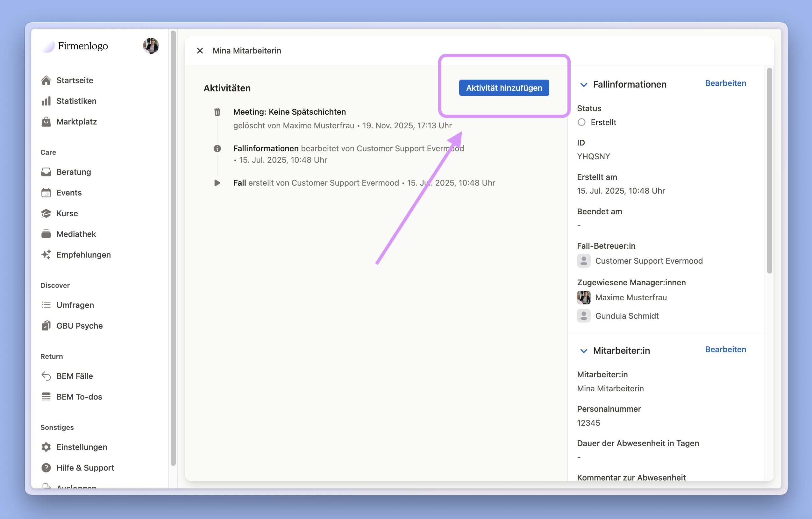Open Statistiken via bar chart icon
Screen dimensions: 812x519
click(46, 101)
